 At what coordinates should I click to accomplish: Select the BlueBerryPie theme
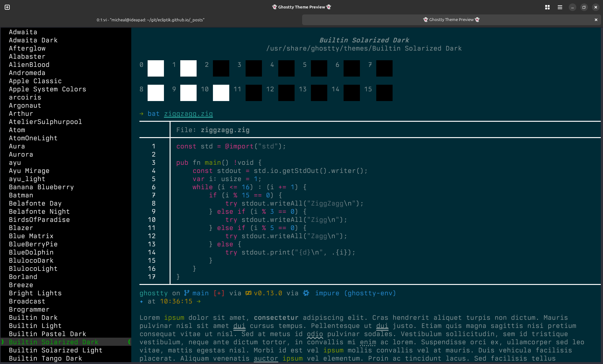pyautogui.click(x=33, y=244)
